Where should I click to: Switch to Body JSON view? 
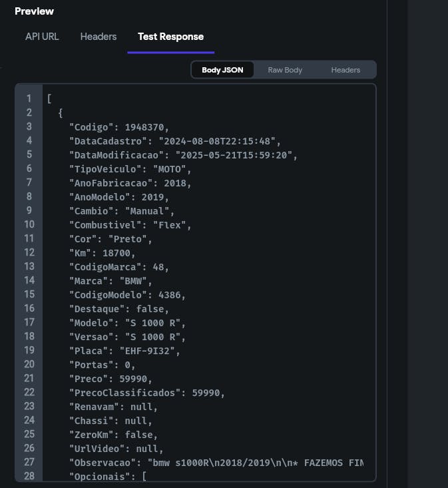(x=222, y=70)
